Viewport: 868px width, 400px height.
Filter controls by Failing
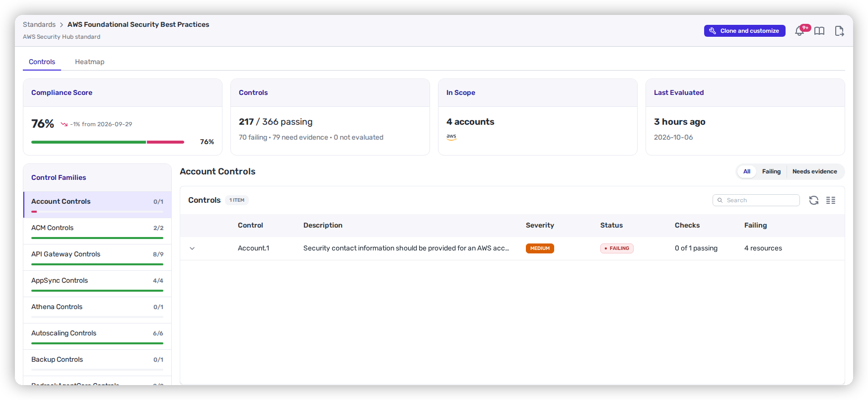pyautogui.click(x=771, y=171)
